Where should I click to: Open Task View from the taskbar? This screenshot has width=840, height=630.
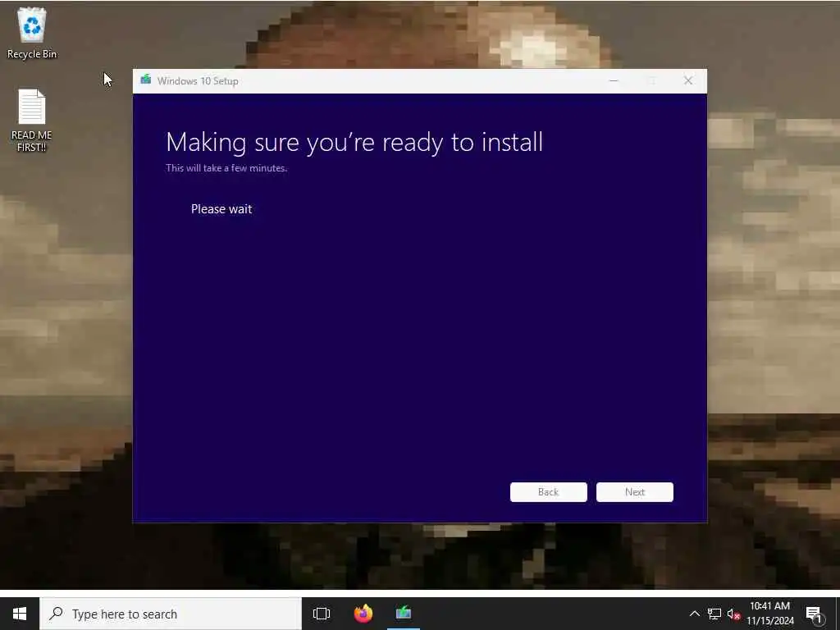322,614
